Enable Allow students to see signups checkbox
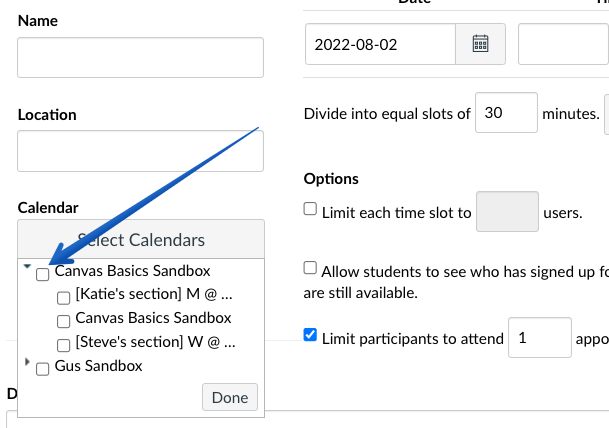 pyautogui.click(x=310, y=268)
